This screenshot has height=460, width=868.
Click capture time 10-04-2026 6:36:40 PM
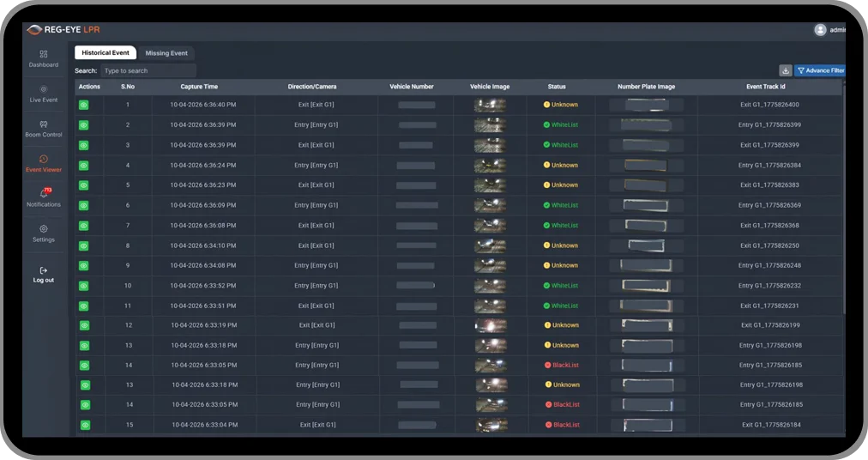(x=202, y=105)
